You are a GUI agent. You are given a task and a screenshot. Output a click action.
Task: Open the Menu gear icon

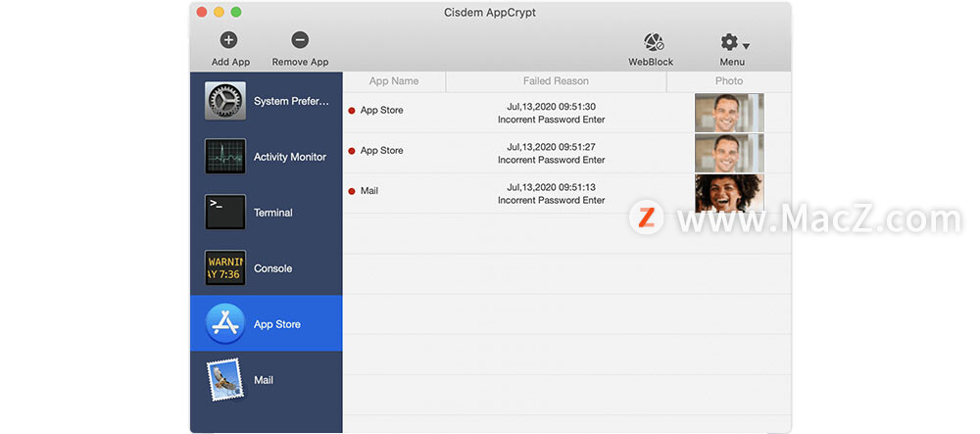(729, 42)
